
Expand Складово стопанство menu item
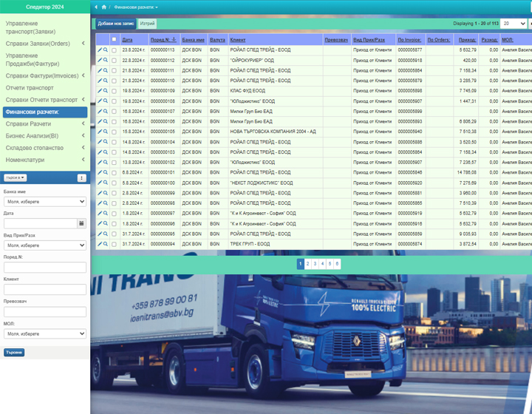pos(45,148)
